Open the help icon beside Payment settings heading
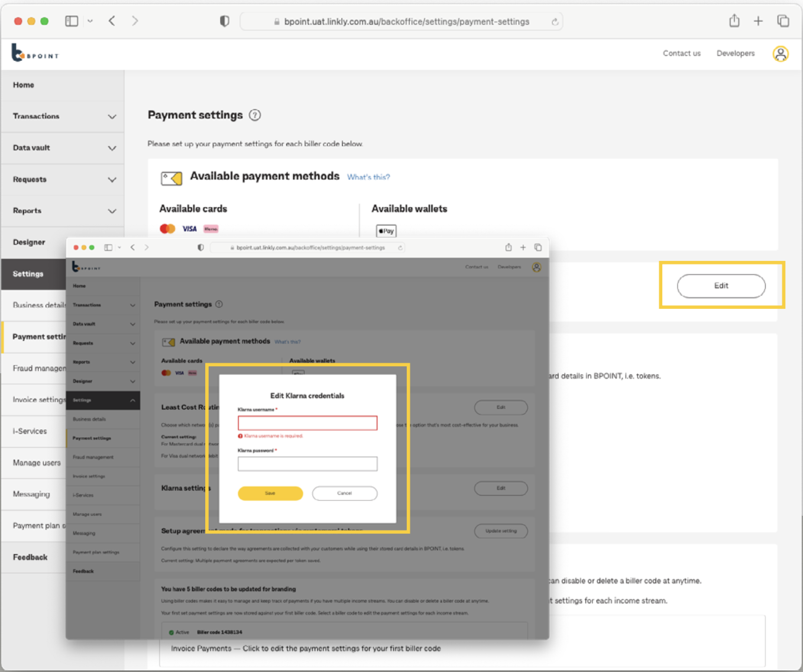 point(255,115)
